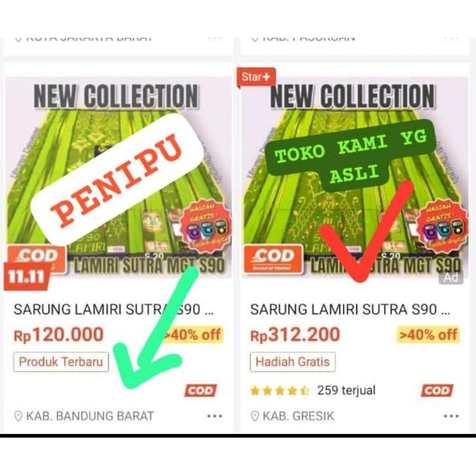
Task: Tap the Rp120.000 price
Action: coord(58,335)
